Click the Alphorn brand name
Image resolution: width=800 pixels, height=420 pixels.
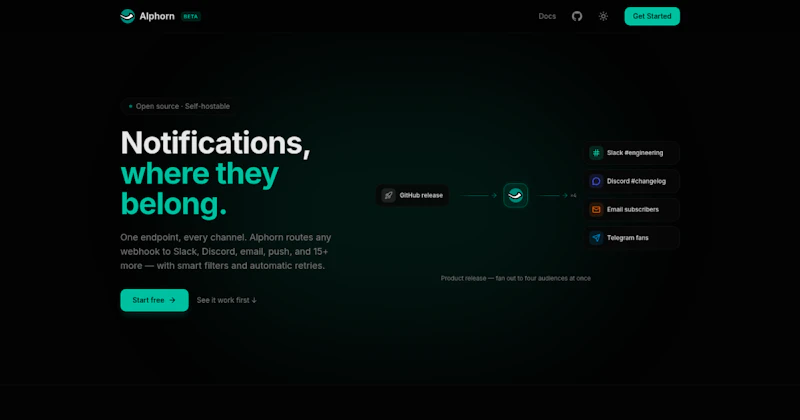pyautogui.click(x=157, y=16)
